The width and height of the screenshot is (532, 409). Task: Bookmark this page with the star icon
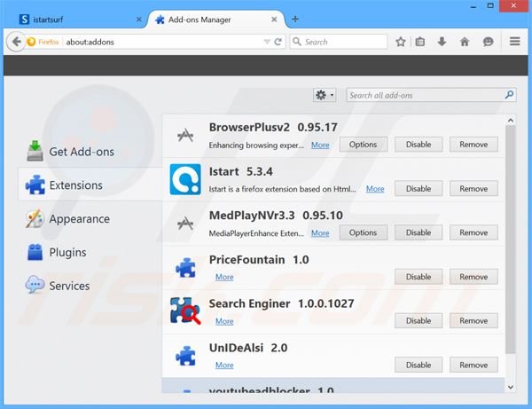401,42
